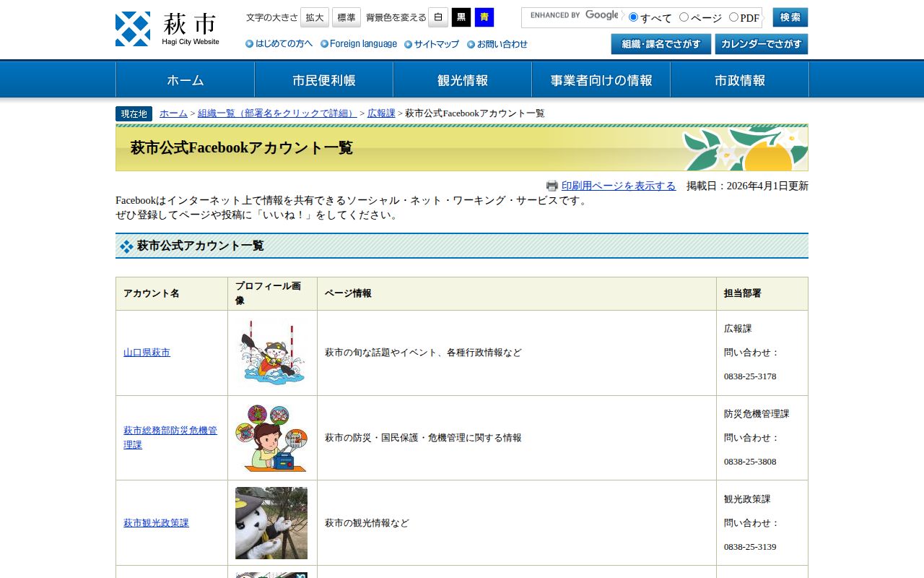Click the text 萩市の観光情報など
924x578 pixels.
click(x=367, y=523)
